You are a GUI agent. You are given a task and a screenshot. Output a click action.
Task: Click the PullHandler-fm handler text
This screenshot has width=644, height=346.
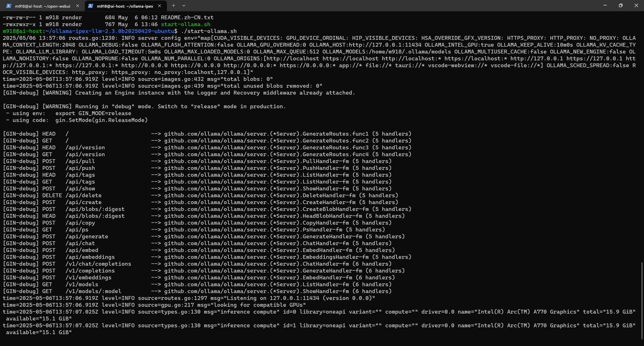pos(326,161)
